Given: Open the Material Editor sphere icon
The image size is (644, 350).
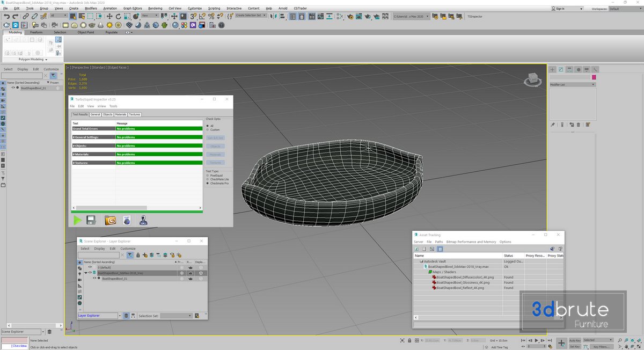Looking at the screenshot, I should (175, 25).
